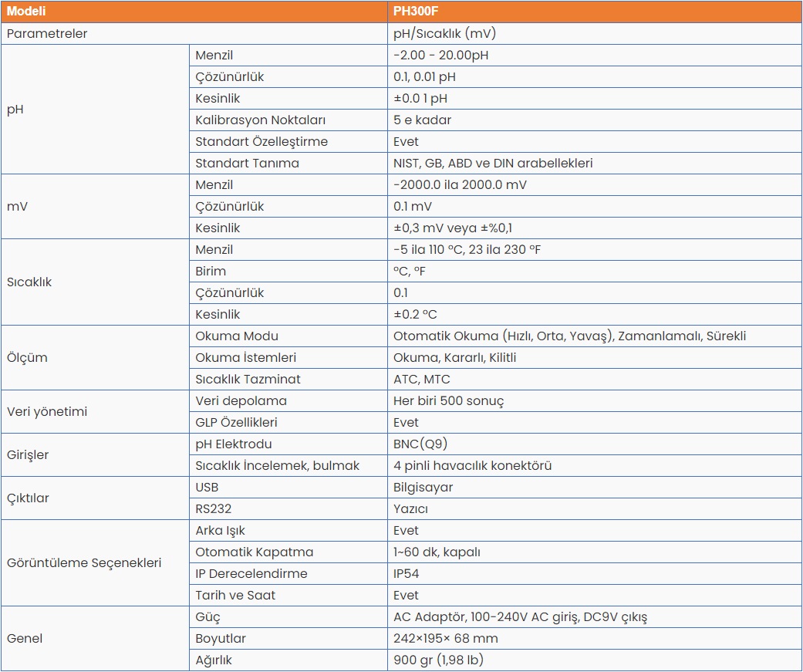Select 'Sıcaklık İncelemek, bulmak' label

[278, 465]
